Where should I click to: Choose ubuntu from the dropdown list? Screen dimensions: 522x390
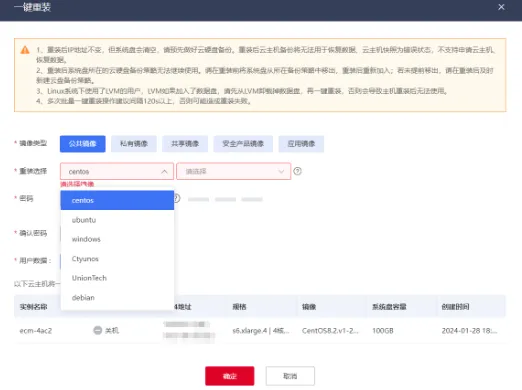pyautogui.click(x=117, y=220)
